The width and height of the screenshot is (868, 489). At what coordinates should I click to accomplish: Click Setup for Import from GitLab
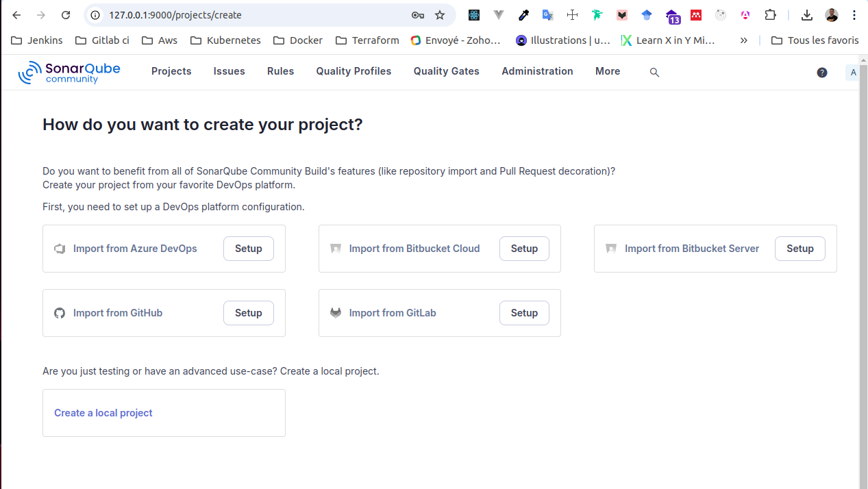click(x=523, y=313)
